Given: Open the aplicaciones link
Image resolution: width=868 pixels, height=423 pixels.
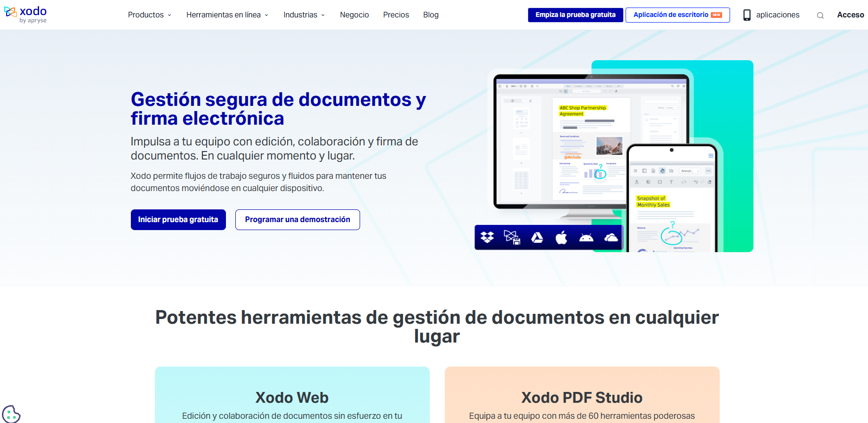Looking at the screenshot, I should click(x=778, y=15).
